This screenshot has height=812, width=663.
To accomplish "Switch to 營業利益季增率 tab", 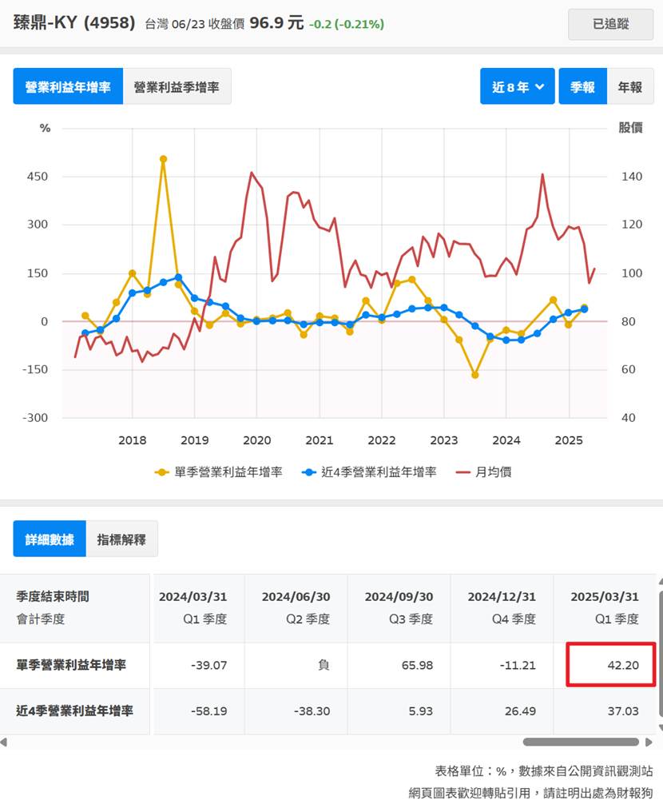I will tap(177, 86).
